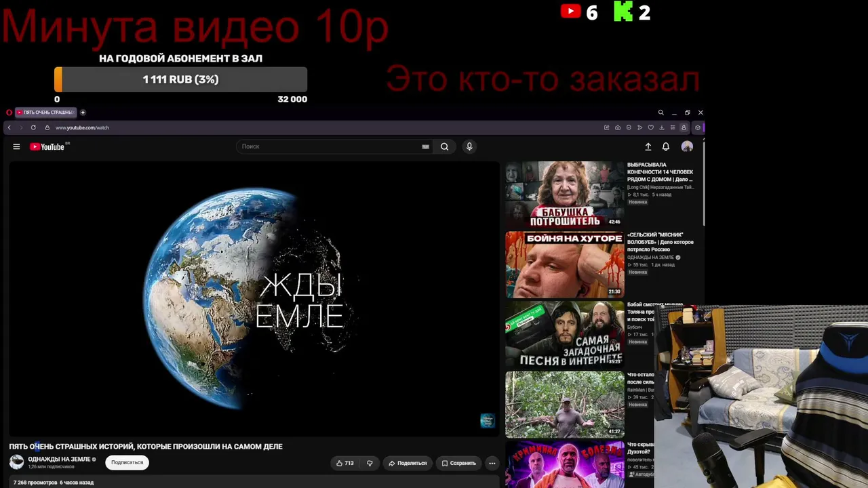The image size is (868, 488).
Task: Open the fallen trees video thumbnail 41:27
Action: pyautogui.click(x=564, y=404)
